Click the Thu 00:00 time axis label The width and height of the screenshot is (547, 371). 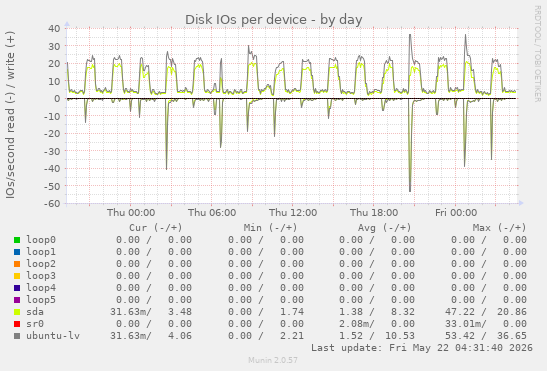pos(131,213)
